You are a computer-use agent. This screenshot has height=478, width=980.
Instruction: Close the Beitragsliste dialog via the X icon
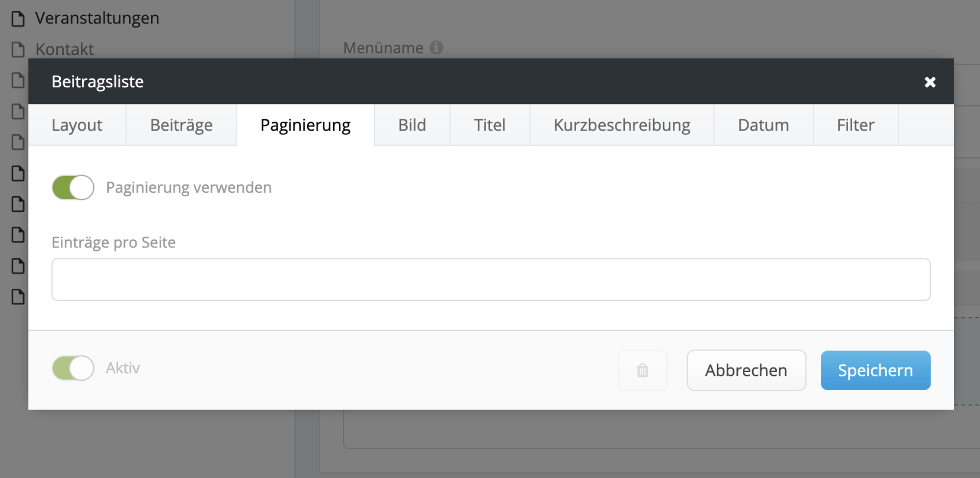point(930,82)
